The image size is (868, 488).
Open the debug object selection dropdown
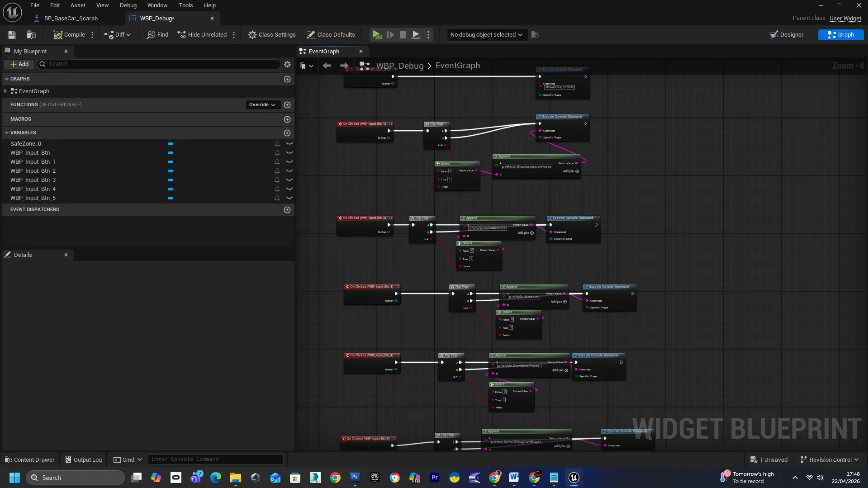coord(487,35)
